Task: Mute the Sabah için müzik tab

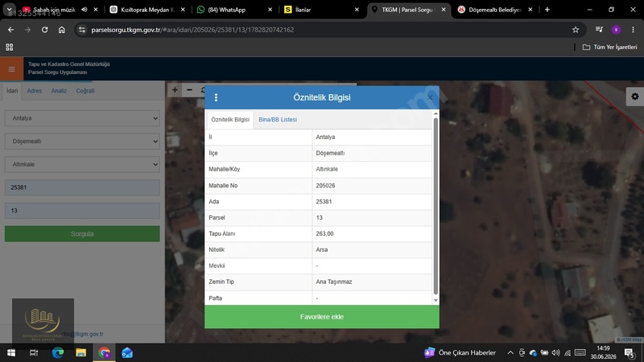Action: click(x=85, y=10)
